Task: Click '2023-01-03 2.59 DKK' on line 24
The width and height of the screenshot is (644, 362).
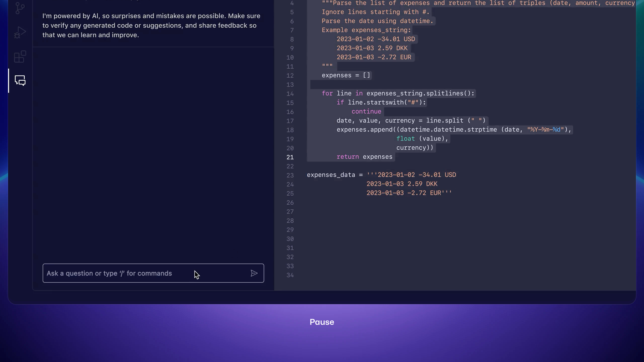Action: pos(402,184)
